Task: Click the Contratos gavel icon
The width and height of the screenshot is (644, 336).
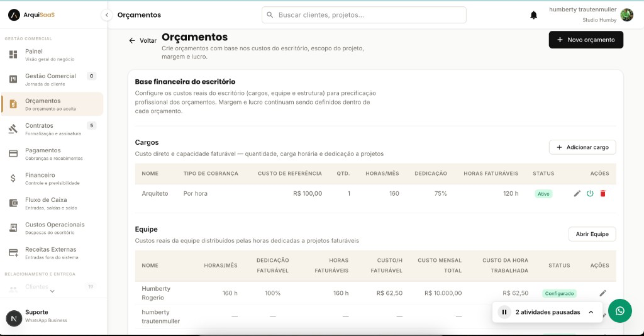Action: click(13, 129)
